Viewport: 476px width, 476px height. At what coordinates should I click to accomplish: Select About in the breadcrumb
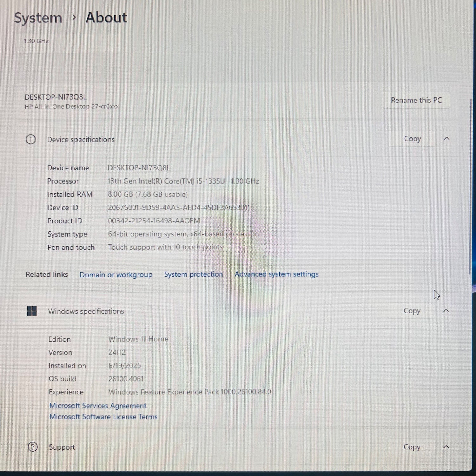[106, 18]
